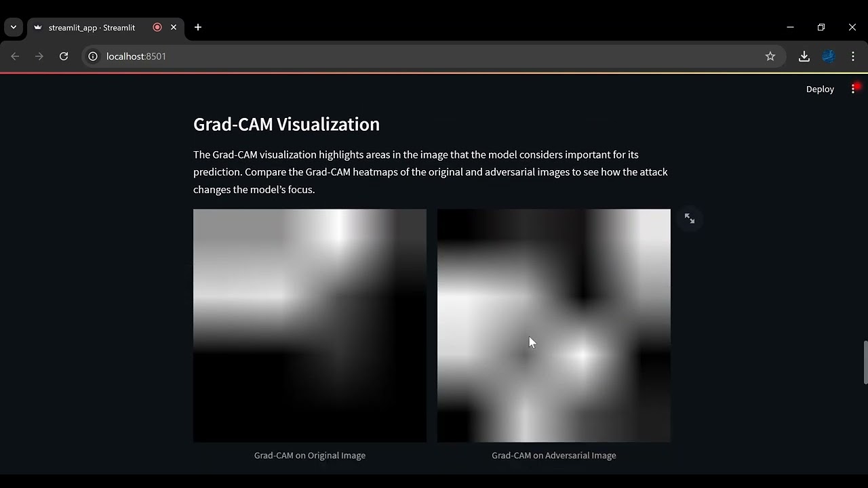
Task: Click the Grad-CAM on Adversarial Image heatmap
Action: click(554, 325)
